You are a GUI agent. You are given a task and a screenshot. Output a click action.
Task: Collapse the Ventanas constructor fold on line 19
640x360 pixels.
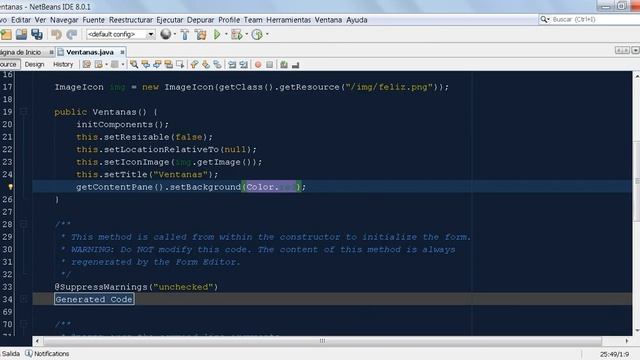click(x=24, y=112)
